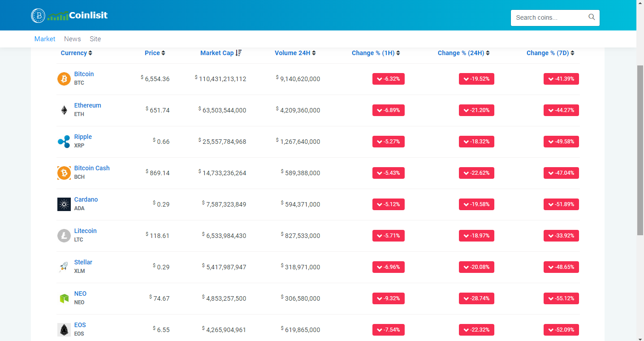Image resolution: width=644 pixels, height=341 pixels.
Task: Click EOS volume 619,865,000
Action: coord(301,330)
